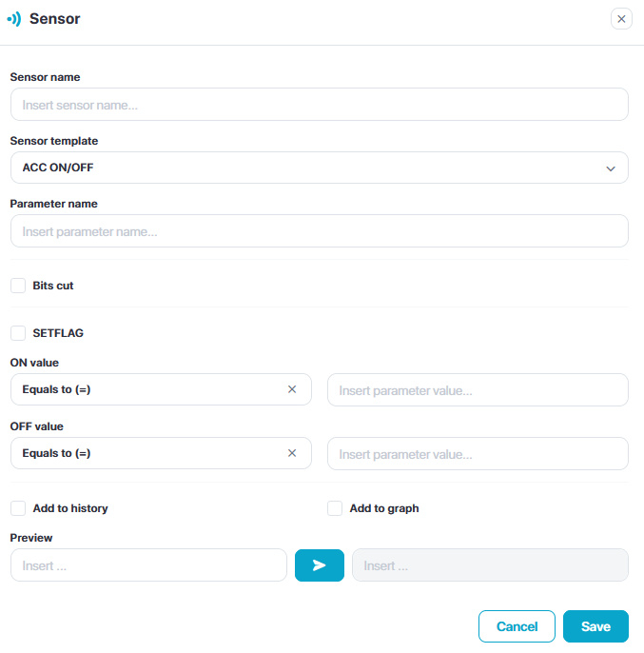The width and height of the screenshot is (644, 653).
Task: Close the Sensor dialog with X
Action: [x=621, y=19]
